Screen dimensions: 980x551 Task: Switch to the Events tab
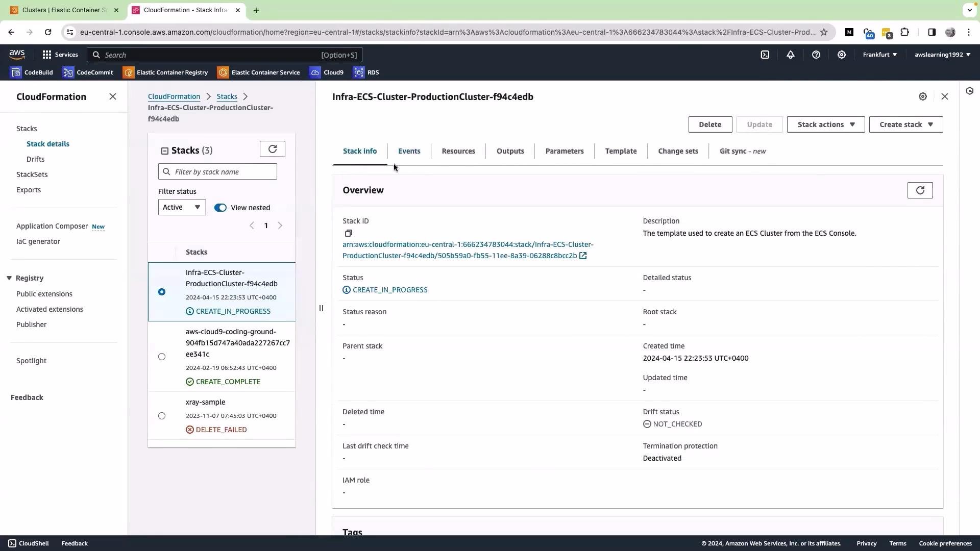click(x=409, y=151)
